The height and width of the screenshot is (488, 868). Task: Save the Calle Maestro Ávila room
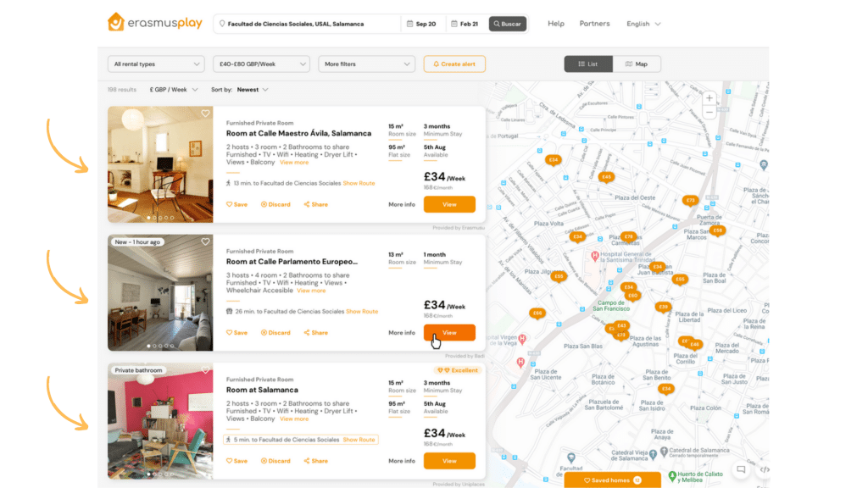[x=236, y=204]
